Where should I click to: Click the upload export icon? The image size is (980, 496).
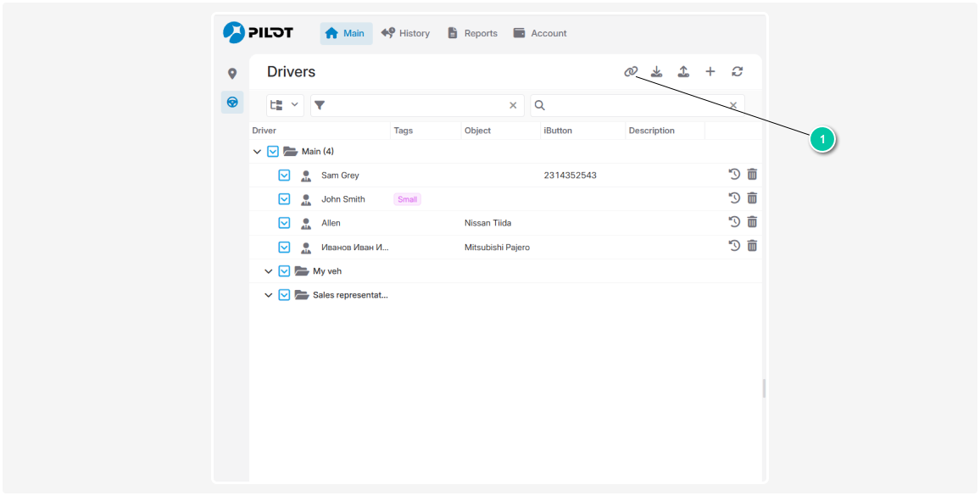(x=683, y=72)
